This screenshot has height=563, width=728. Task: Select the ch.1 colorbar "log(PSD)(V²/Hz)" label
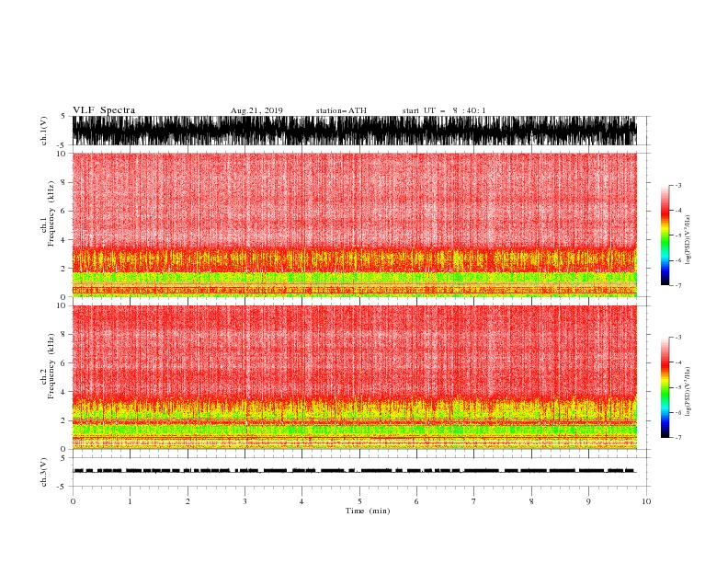tap(688, 240)
